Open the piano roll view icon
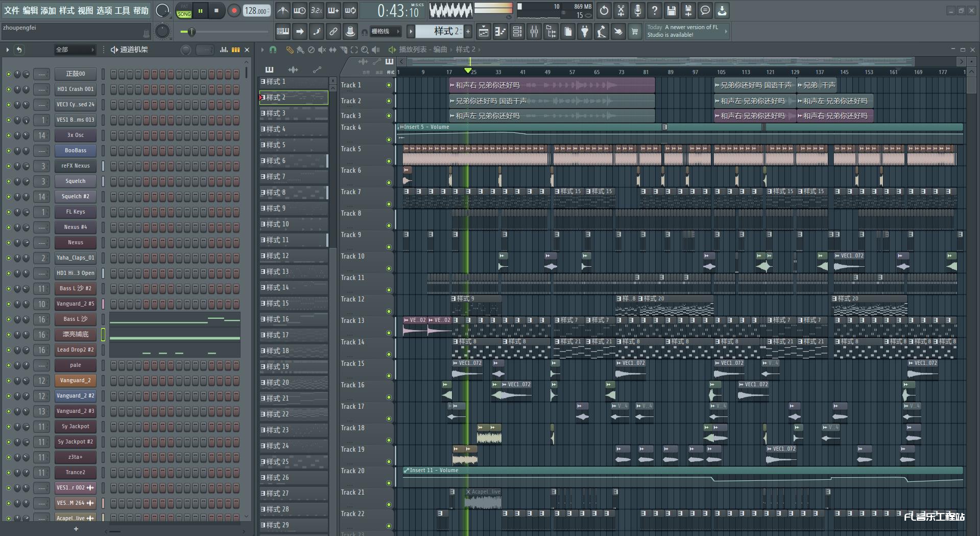 coord(500,32)
